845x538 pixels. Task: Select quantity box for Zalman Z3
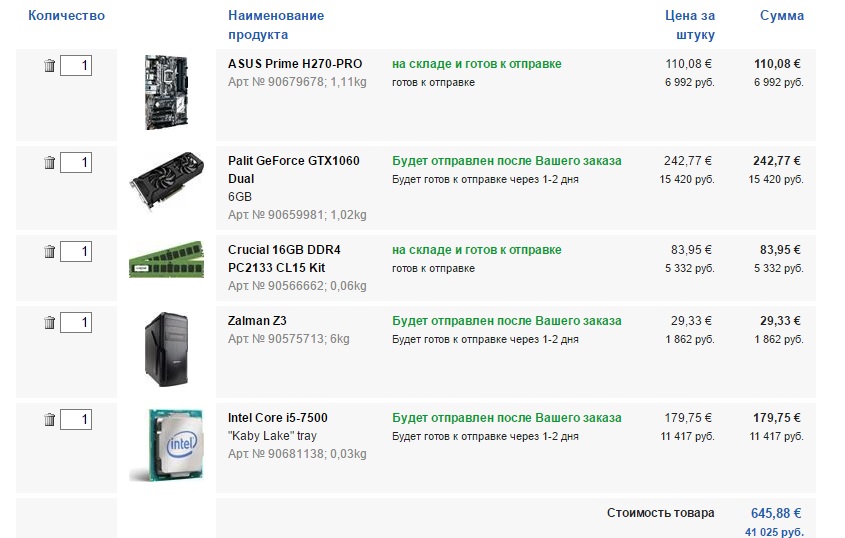tap(76, 323)
